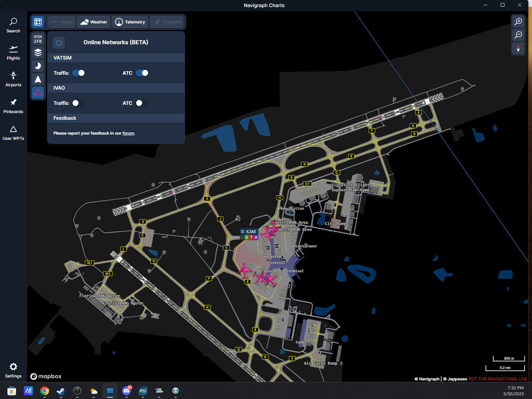The image size is (532, 399).
Task: Open the Weather panel
Action: tap(94, 22)
